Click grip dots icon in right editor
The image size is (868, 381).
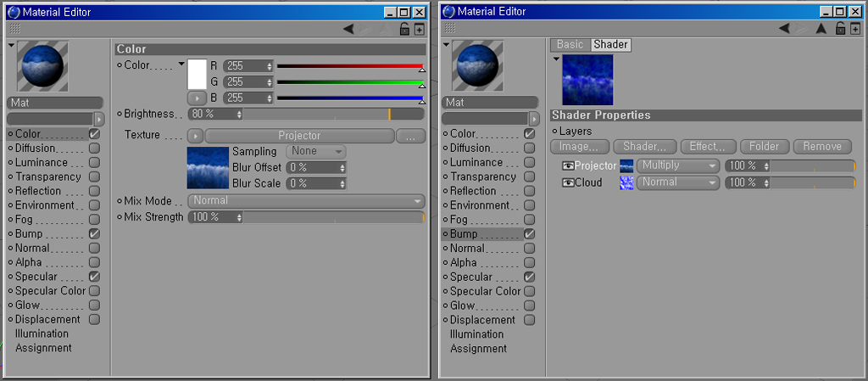click(450, 28)
